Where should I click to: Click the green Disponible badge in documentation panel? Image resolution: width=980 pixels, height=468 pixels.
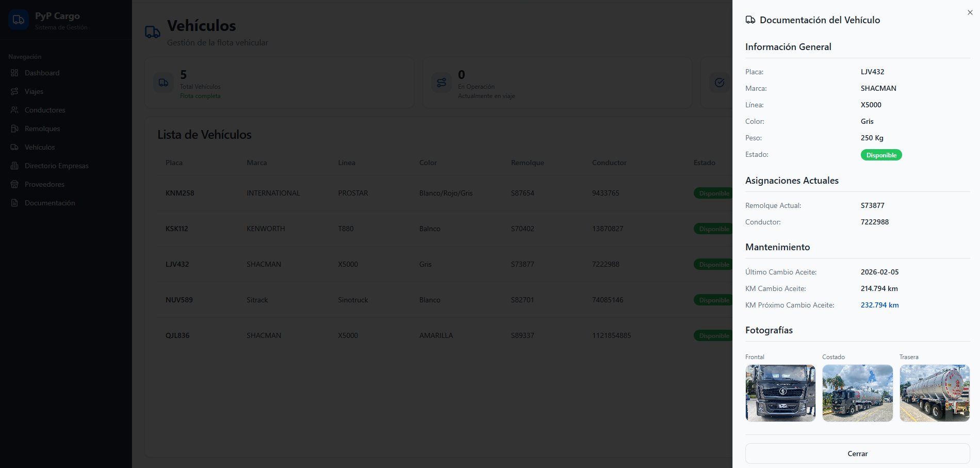coord(881,155)
